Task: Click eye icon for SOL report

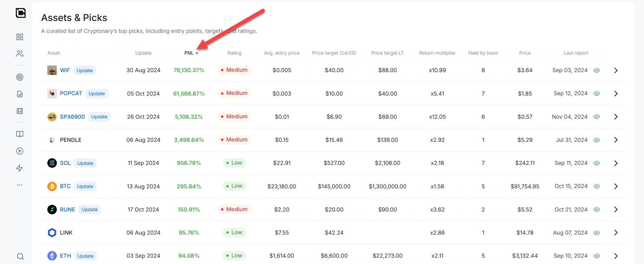Action: click(596, 163)
